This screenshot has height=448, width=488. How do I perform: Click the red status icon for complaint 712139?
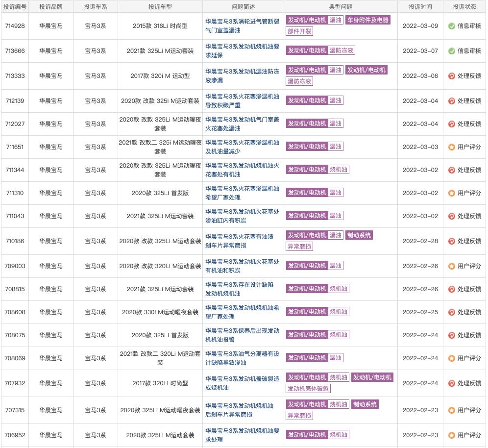tap(452, 101)
